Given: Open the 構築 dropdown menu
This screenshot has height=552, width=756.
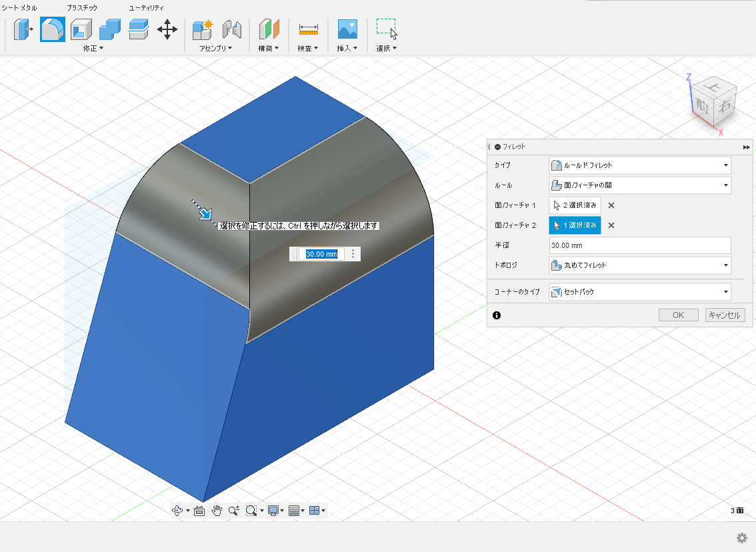Looking at the screenshot, I should click(269, 48).
